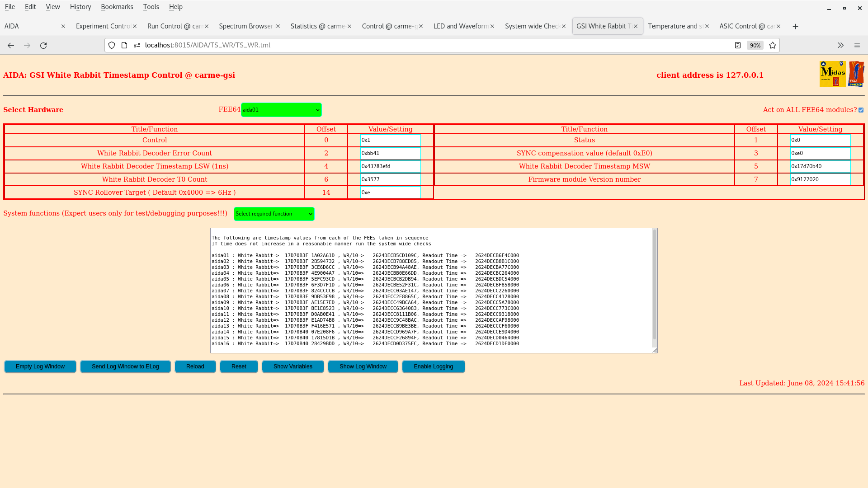
Task: Click the Reload button below log
Action: point(195,366)
